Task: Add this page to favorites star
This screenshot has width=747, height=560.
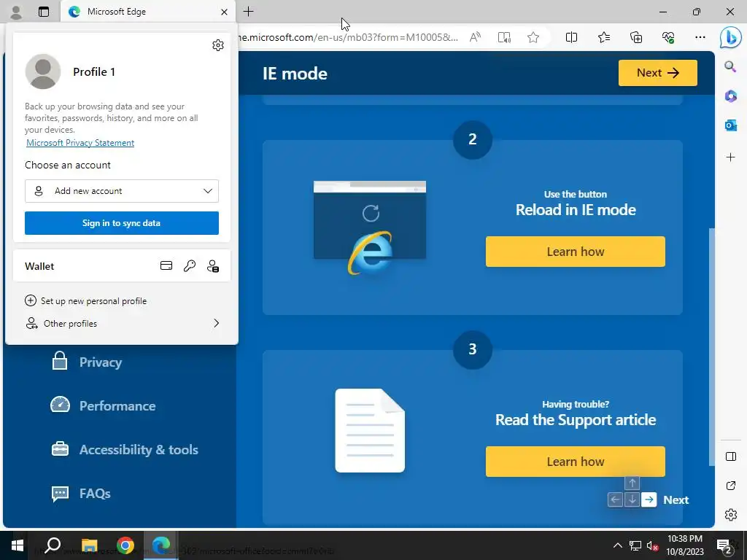Action: click(x=533, y=37)
